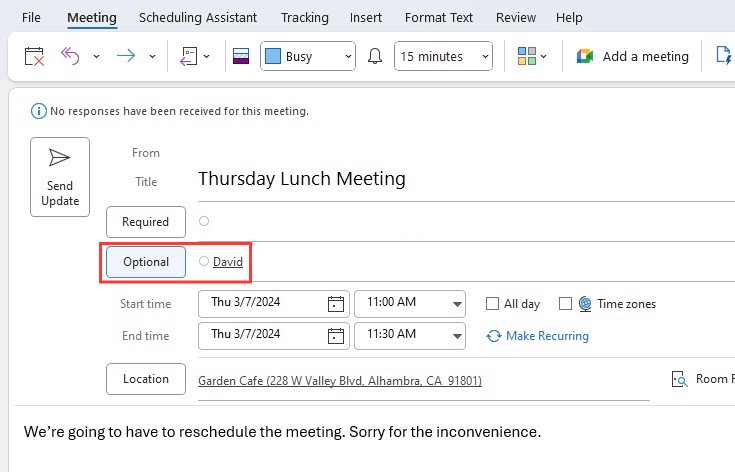Screen dimensions: 735x472
Task: Switch to the Scheduling Assistant tab
Action: (x=198, y=18)
